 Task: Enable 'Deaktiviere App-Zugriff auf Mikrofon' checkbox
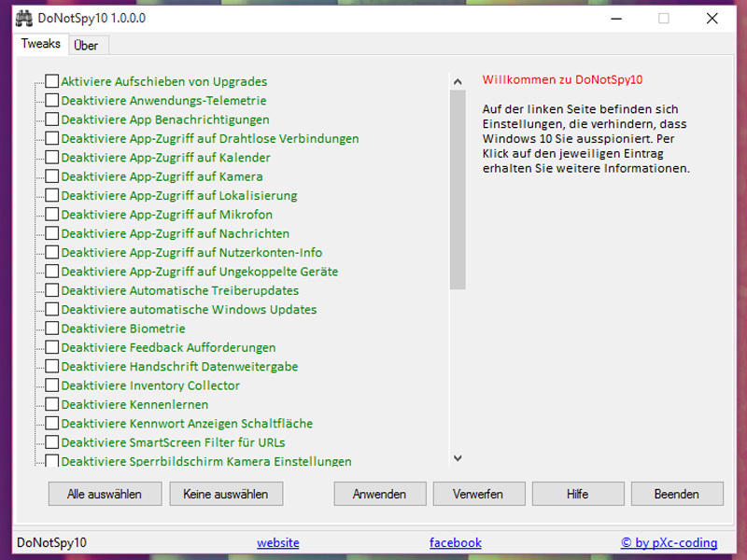coord(52,215)
